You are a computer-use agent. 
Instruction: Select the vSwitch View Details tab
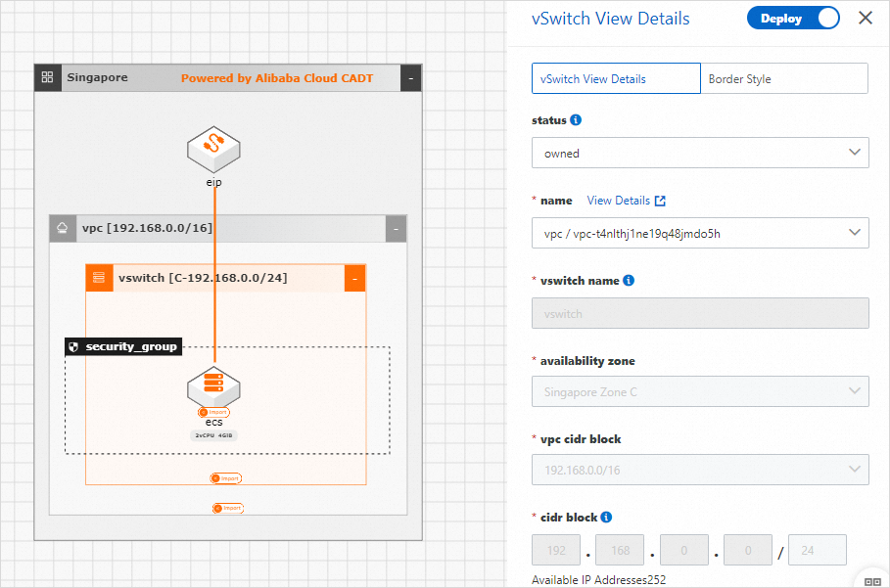[616, 79]
